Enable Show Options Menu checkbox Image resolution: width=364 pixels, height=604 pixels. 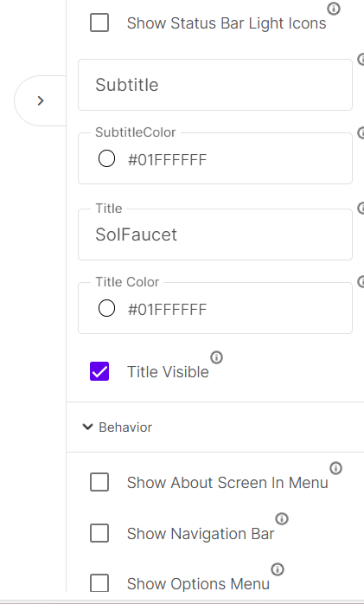pos(99,583)
